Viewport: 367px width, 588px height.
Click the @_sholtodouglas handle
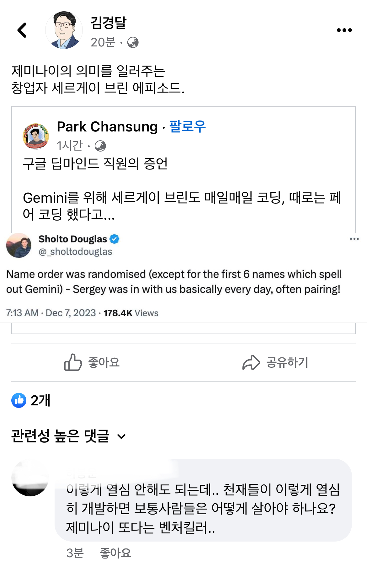point(75,252)
